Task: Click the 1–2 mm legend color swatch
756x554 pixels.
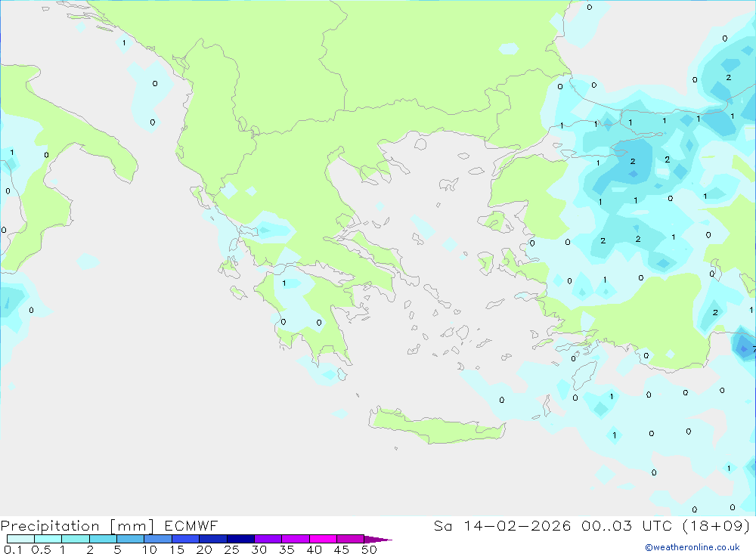Action: pyautogui.click(x=75, y=539)
